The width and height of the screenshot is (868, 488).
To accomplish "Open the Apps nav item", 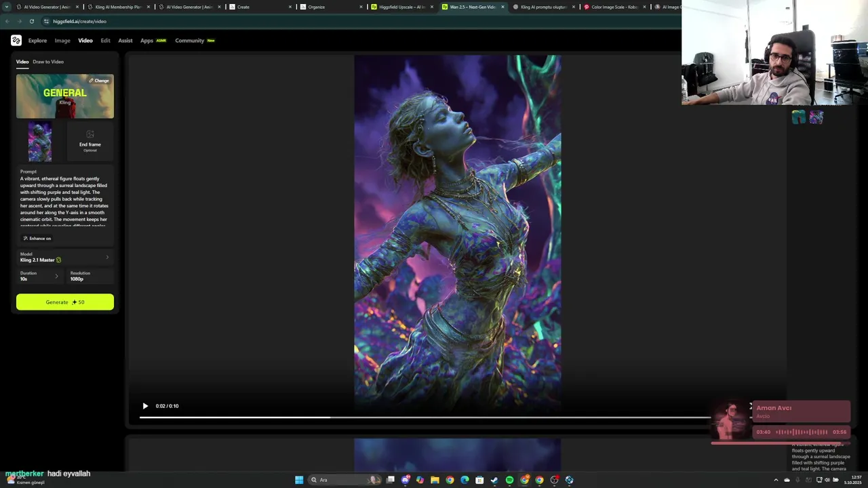I will coord(146,41).
